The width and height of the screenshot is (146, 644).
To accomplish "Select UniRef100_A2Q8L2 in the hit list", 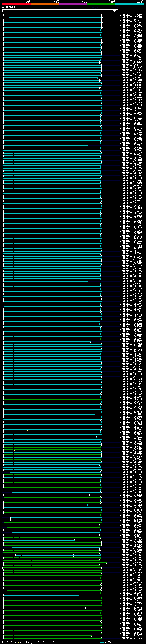I will [131, 311].
